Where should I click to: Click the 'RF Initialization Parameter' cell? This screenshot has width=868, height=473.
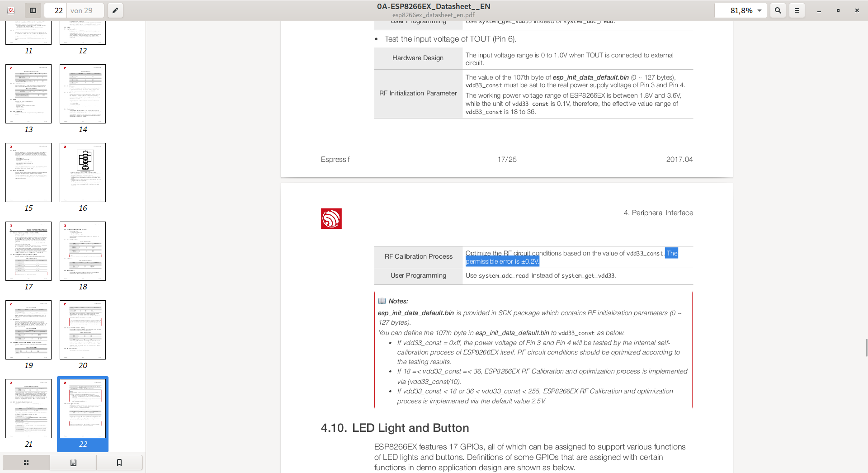tap(418, 93)
